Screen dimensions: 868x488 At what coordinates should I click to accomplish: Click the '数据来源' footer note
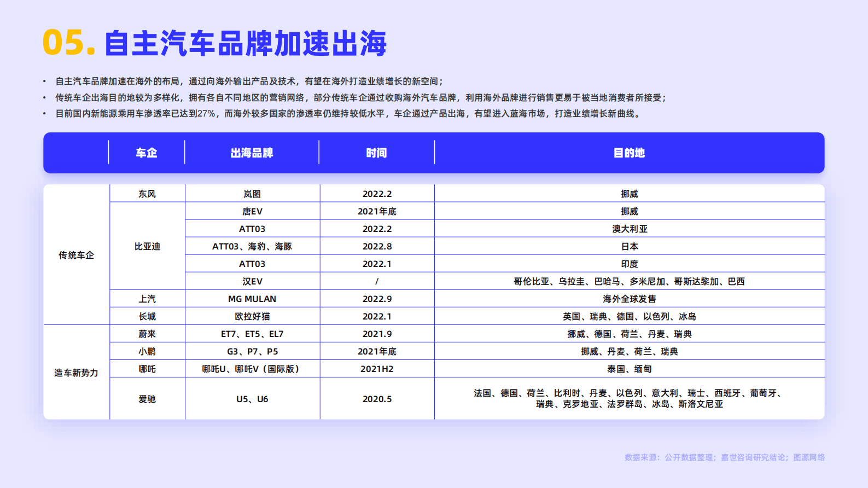tap(725, 457)
